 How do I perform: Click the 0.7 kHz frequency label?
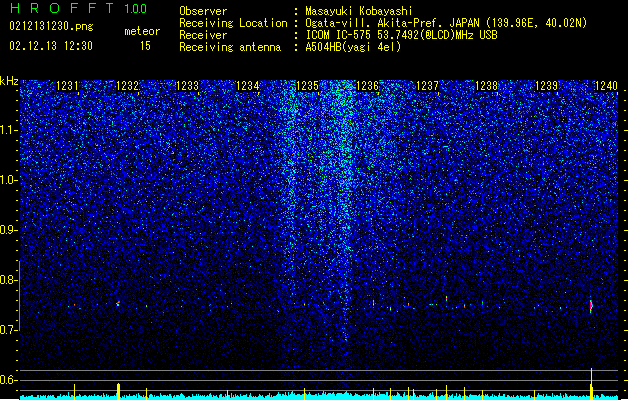(x=9, y=330)
